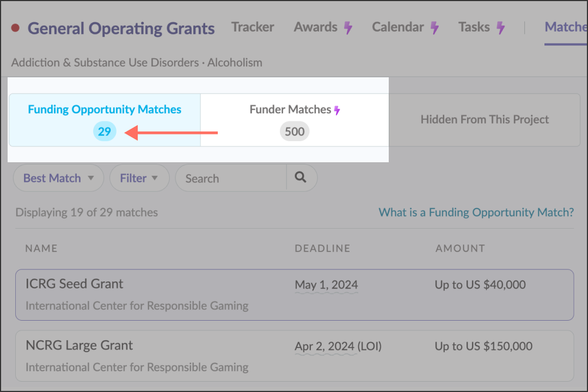
Task: Click the 29 count badge
Action: point(105,131)
